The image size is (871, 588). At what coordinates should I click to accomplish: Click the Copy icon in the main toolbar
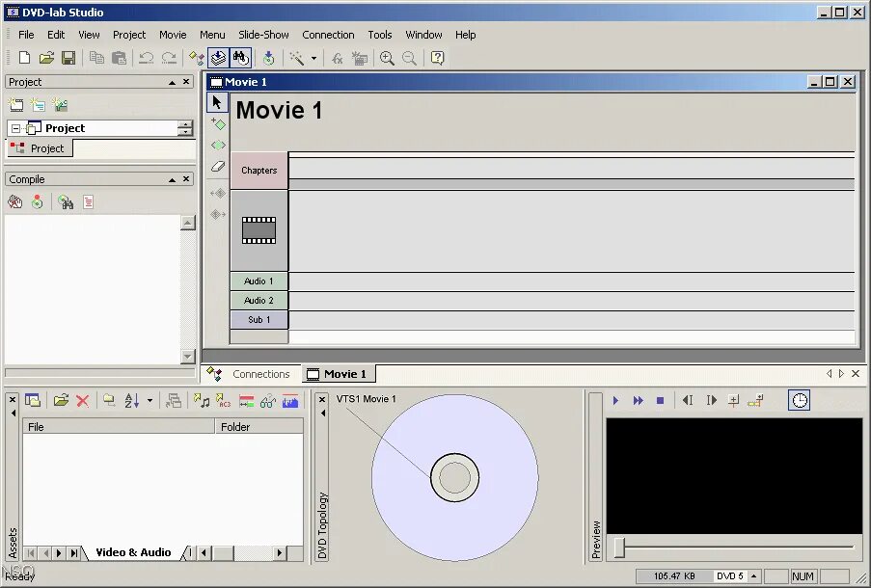96,58
